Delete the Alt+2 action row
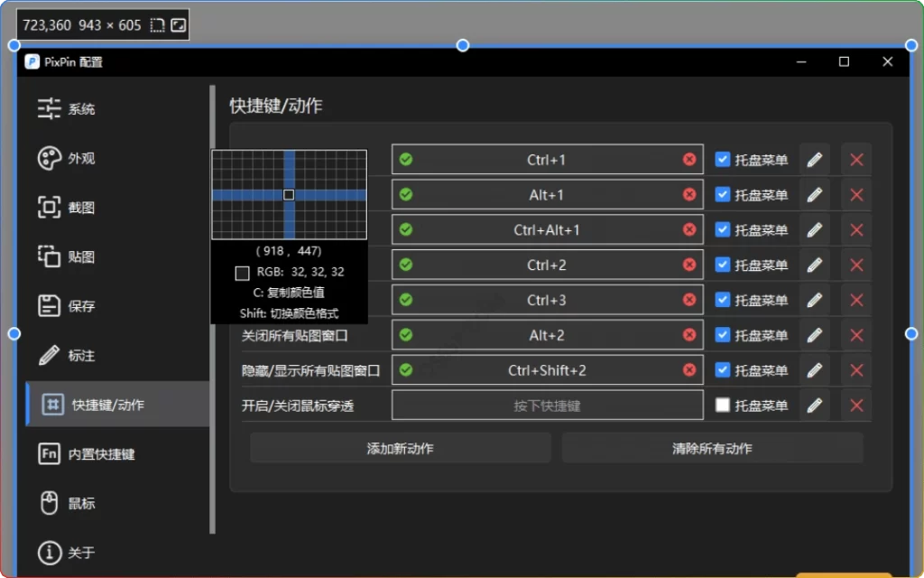Screen dimensions: 924x578 [855, 335]
